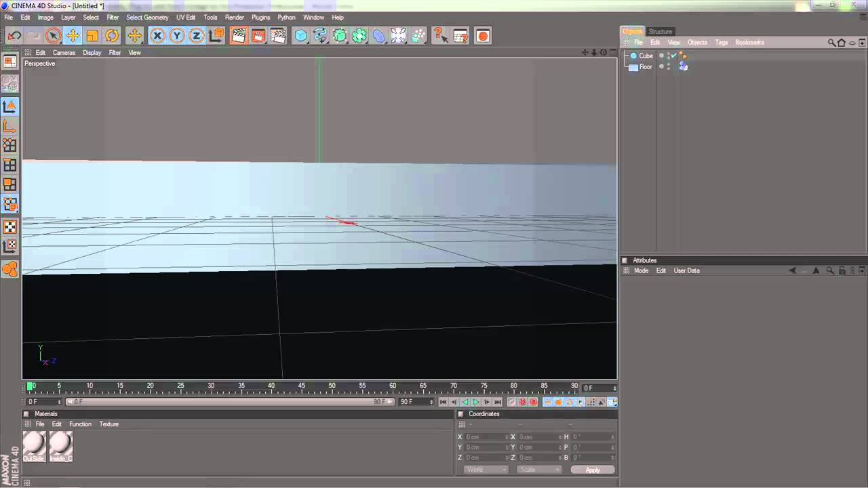This screenshot has width=868, height=488.
Task: Select the Points mode icon
Action: [9, 145]
